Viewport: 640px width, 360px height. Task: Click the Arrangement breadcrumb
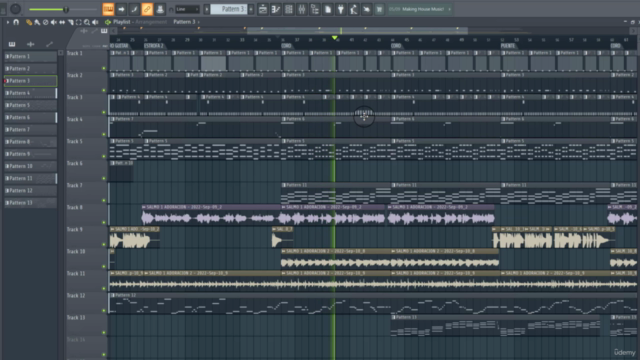151,22
